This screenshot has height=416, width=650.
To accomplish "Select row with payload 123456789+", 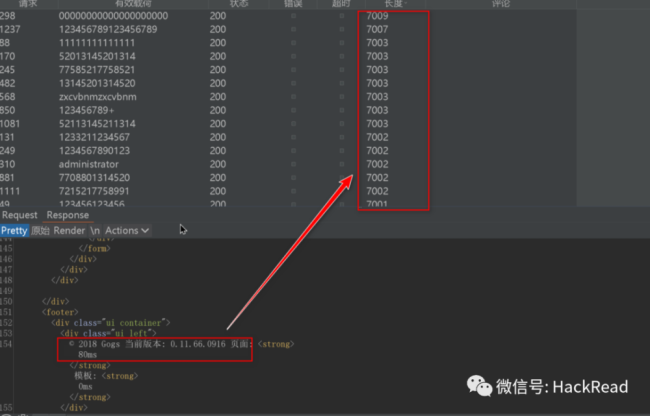I will coord(288,110).
